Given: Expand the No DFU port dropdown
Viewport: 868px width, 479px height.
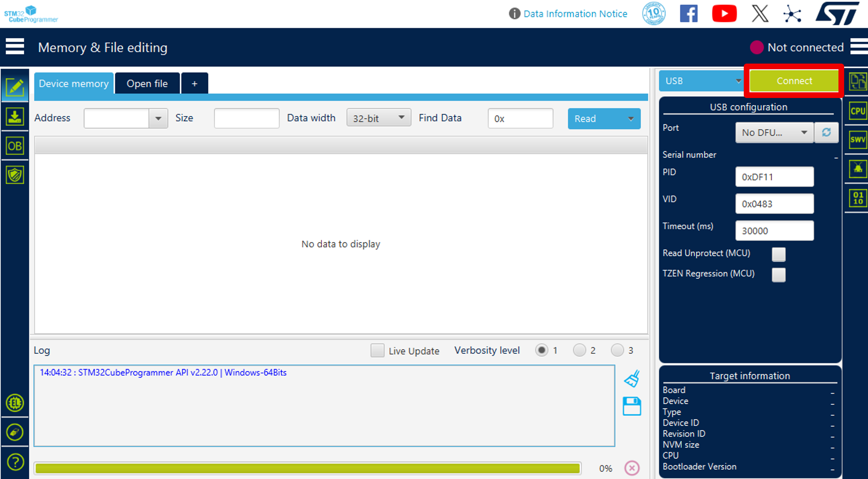Looking at the screenshot, I should (774, 132).
